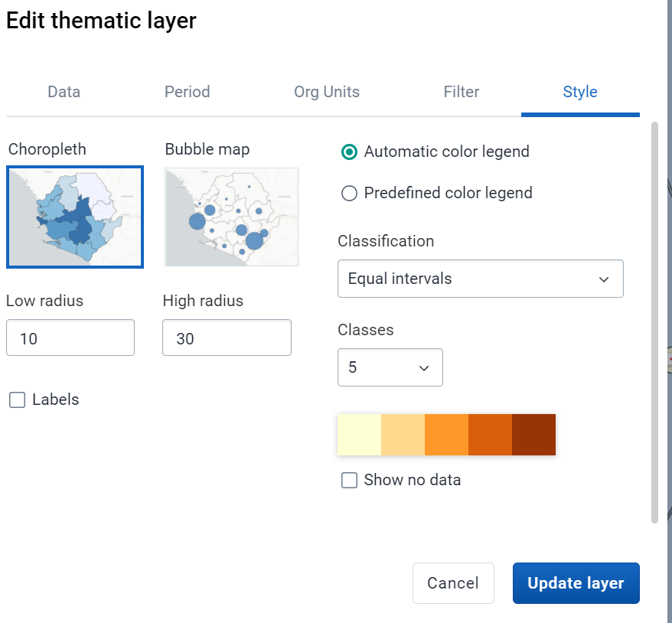Select the Choropleth map thumbnail
The height and width of the screenshot is (623, 672).
coord(75,217)
